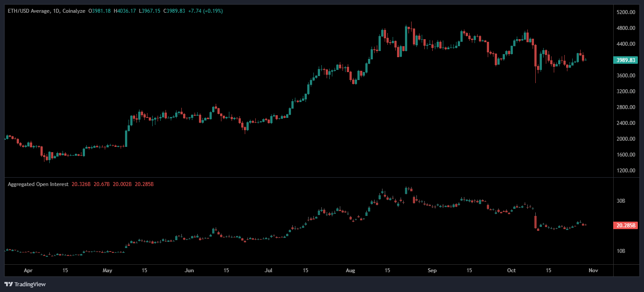Click the TradingView logo icon
This screenshot has width=644, height=292.
point(8,284)
